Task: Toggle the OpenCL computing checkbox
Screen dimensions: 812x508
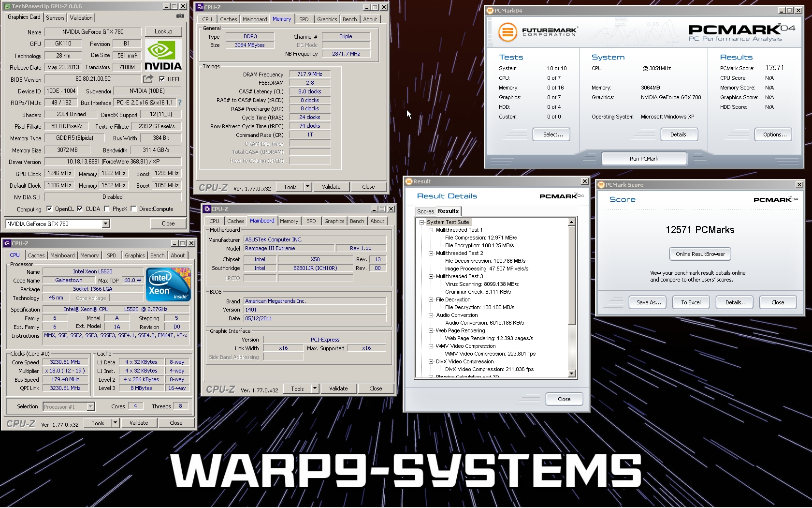Action: pos(49,209)
